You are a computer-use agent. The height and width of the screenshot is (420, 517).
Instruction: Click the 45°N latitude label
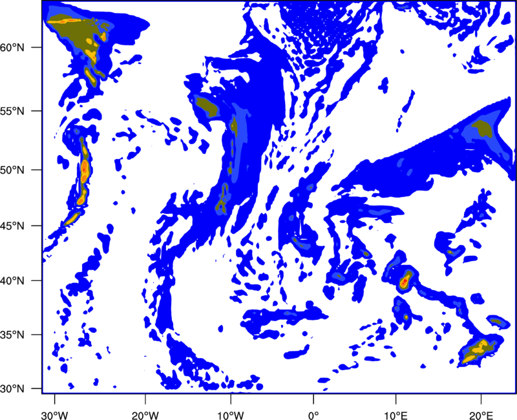(x=12, y=226)
